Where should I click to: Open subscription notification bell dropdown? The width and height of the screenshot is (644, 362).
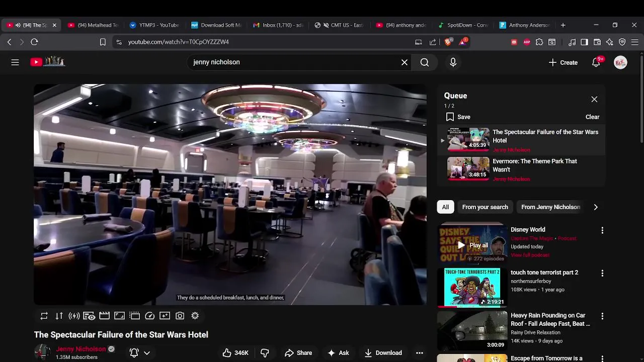click(140, 353)
